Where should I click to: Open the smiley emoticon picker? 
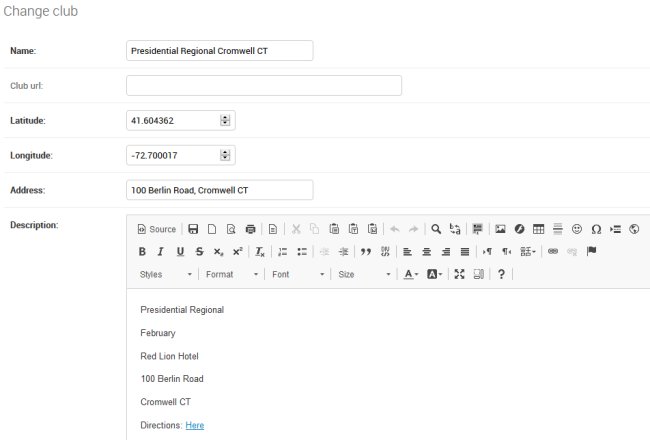point(577,229)
